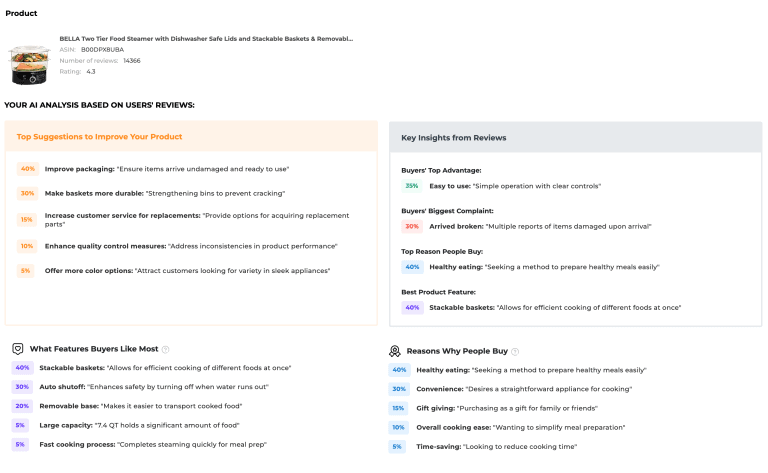
Task: Click the 15% badge next to Gift giving
Action: coord(398,408)
